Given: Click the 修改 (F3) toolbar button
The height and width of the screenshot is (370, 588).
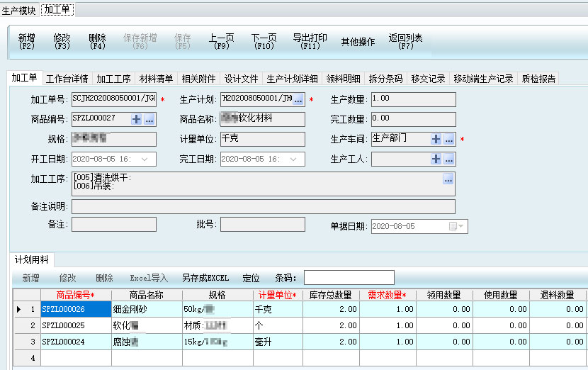Looking at the screenshot, I should (62, 41).
